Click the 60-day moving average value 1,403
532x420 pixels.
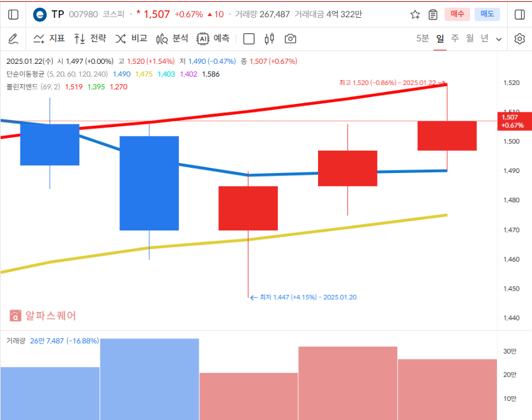pyautogui.click(x=166, y=74)
